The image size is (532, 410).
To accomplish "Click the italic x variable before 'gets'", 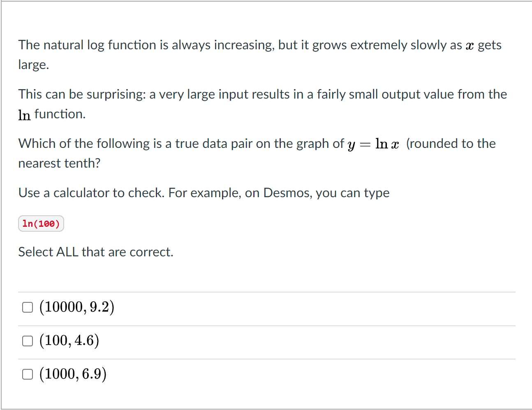I will (x=470, y=46).
